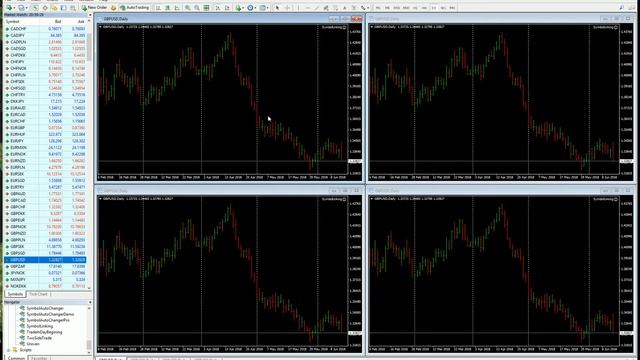The width and height of the screenshot is (640, 360).
Task: Click the New Order button
Action: [x=94, y=8]
